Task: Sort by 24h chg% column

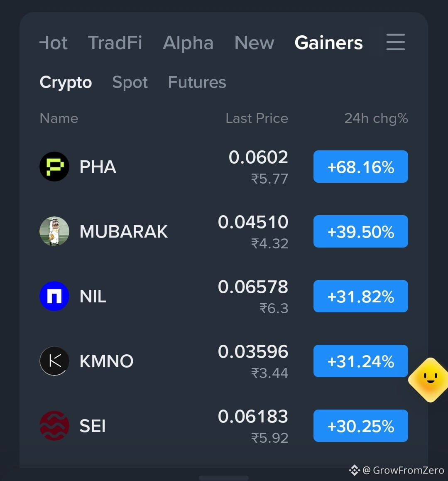Action: click(376, 118)
